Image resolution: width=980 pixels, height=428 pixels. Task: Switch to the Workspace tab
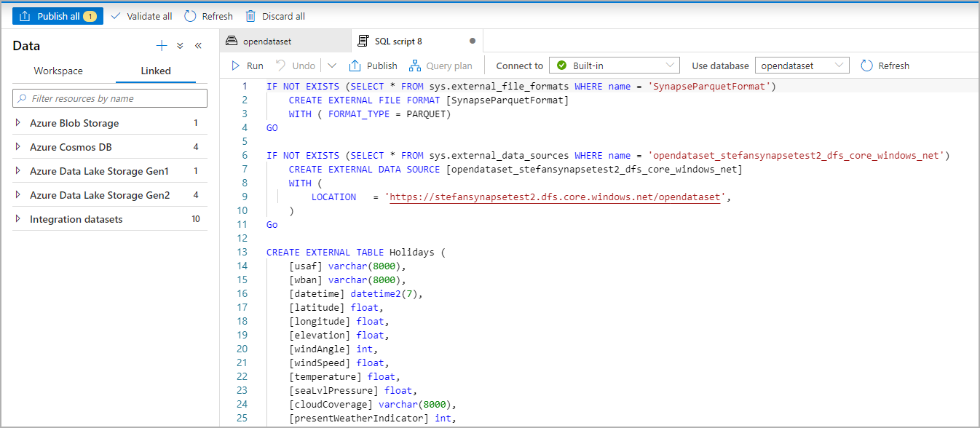click(58, 71)
